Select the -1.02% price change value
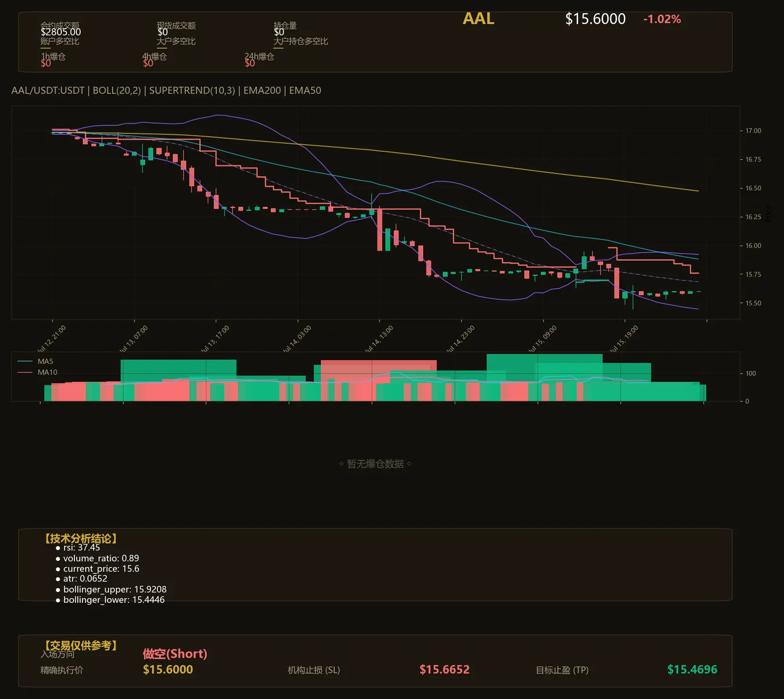This screenshot has width=784, height=699. click(x=662, y=19)
